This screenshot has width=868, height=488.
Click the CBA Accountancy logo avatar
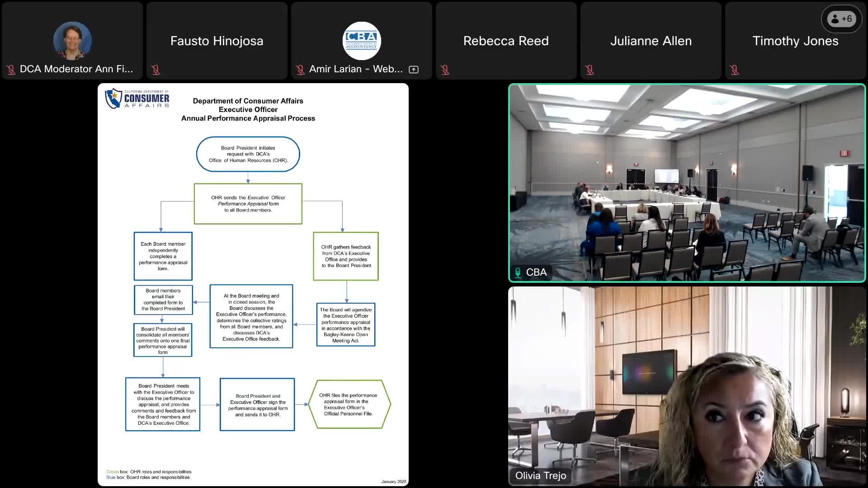(361, 41)
